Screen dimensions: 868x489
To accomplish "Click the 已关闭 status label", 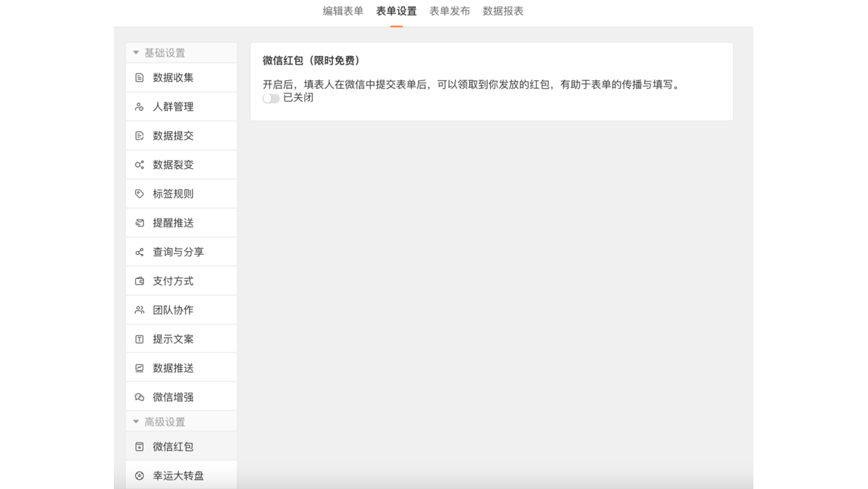I will tap(298, 97).
